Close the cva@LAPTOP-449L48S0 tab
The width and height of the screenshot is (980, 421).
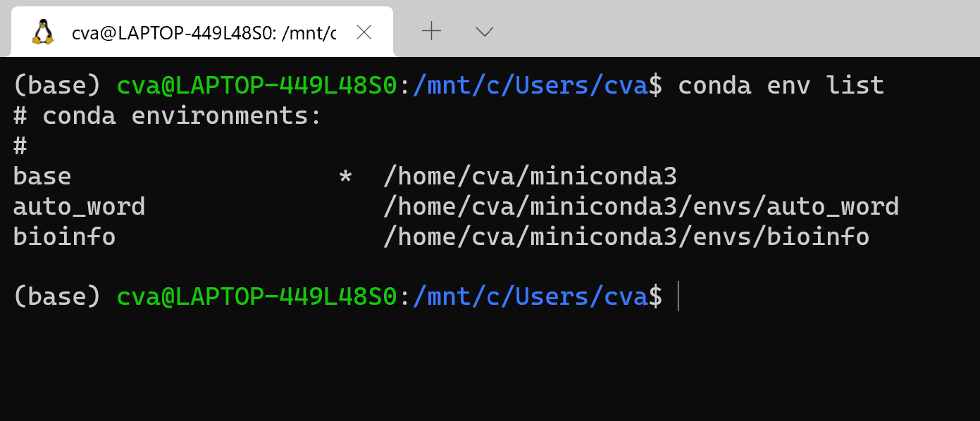(364, 31)
